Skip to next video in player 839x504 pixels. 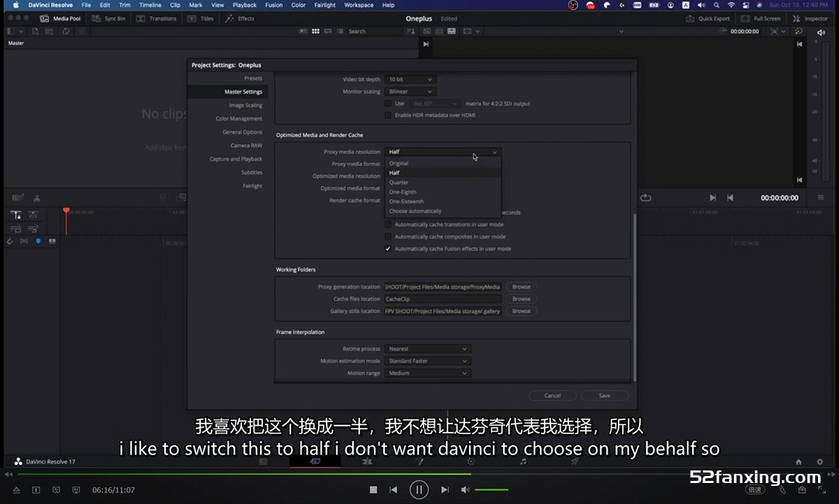click(x=445, y=490)
